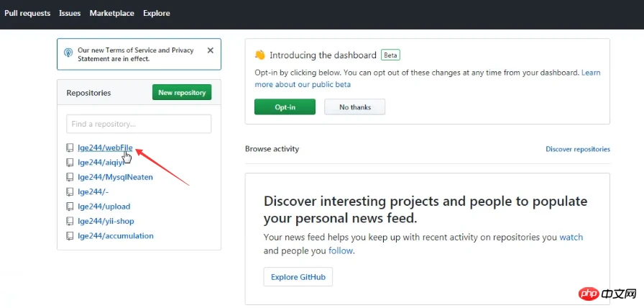
Task: Click the repo icon next to lge244/accumulation
Action: coord(70,236)
